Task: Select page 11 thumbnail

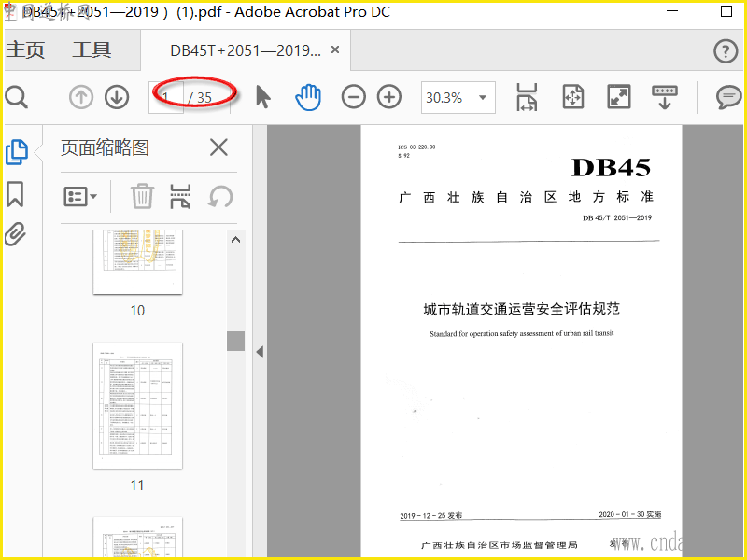Action: coord(137,405)
